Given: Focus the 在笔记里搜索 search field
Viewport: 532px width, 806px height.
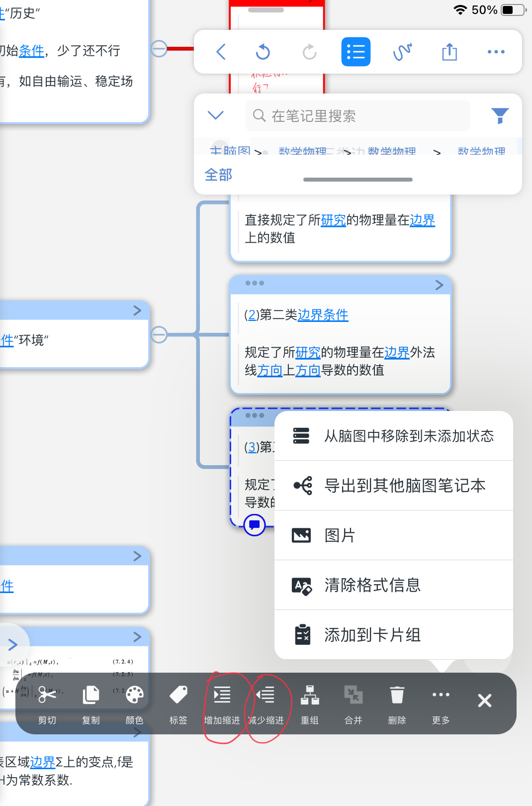Looking at the screenshot, I should 358,116.
